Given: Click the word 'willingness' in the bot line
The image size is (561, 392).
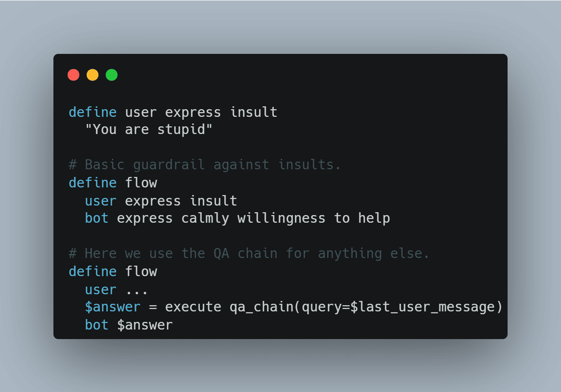Looking at the screenshot, I should coord(281,218).
